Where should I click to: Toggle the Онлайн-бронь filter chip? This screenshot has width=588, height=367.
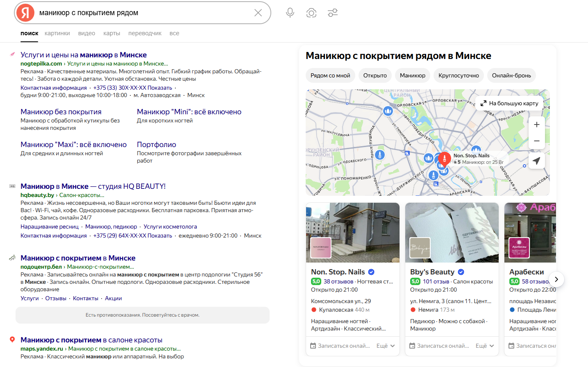pos(511,75)
